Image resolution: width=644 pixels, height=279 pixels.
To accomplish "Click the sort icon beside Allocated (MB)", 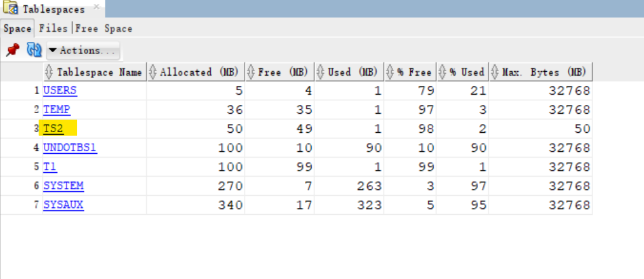I will [152, 72].
